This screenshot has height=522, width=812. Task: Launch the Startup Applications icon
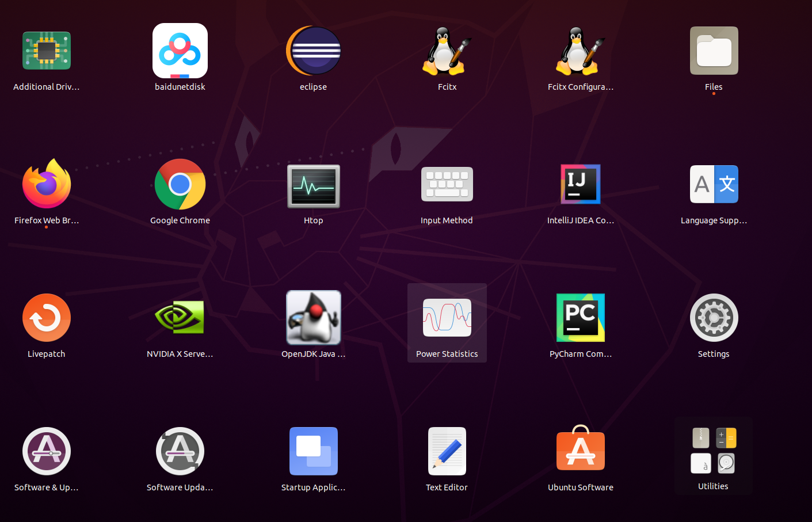(314, 451)
